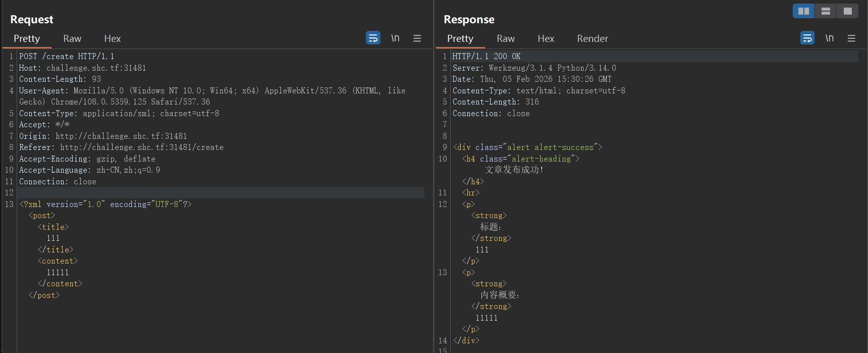Switch Response view to Hex tab

pos(546,39)
